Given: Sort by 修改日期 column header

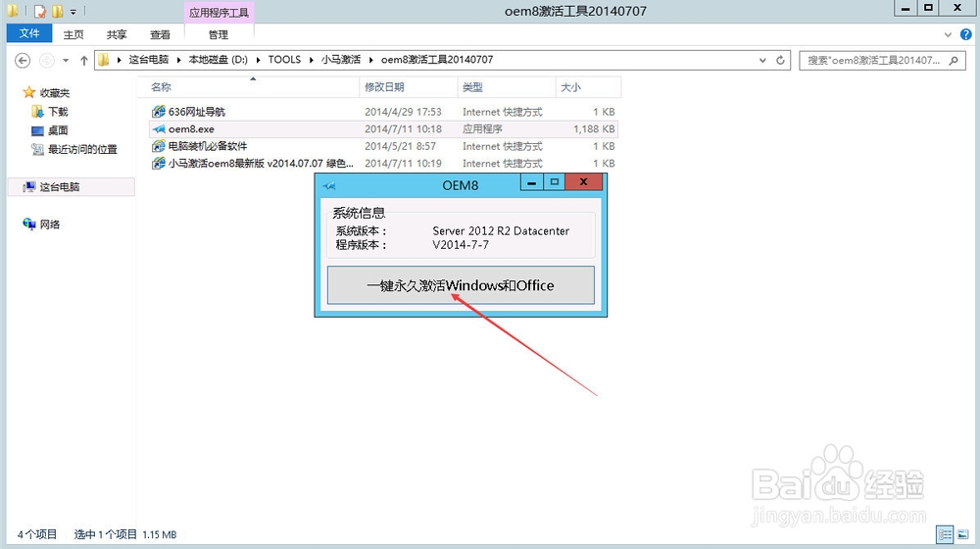Looking at the screenshot, I should [x=409, y=87].
